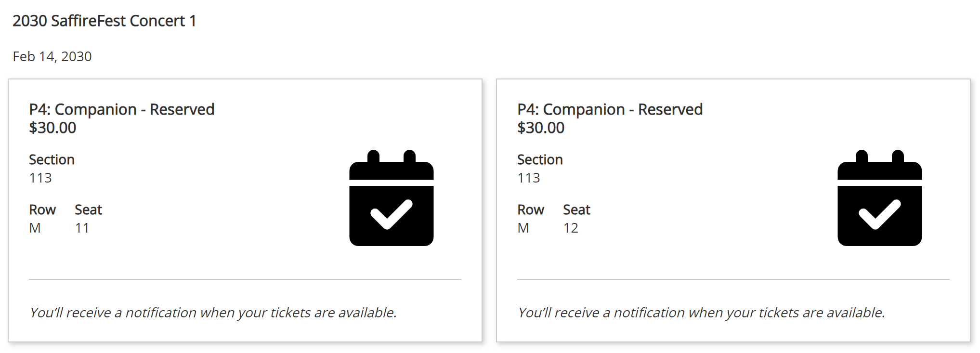
Task: Click the Section label on first ticket card
Action: [x=52, y=159]
